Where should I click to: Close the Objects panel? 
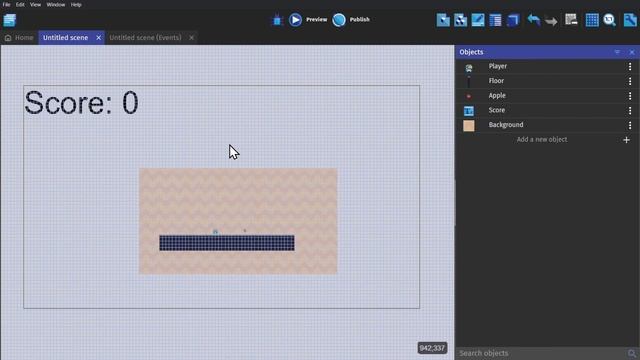click(x=632, y=52)
